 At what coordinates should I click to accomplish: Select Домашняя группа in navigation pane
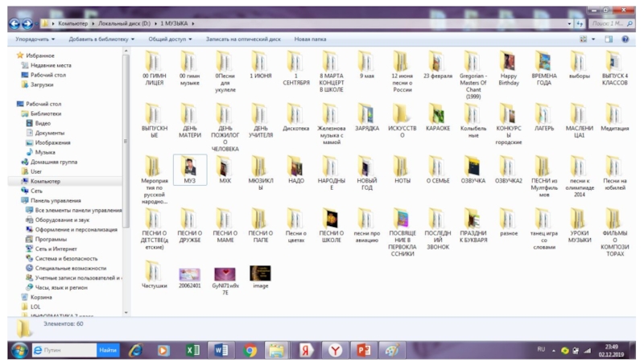49,162
